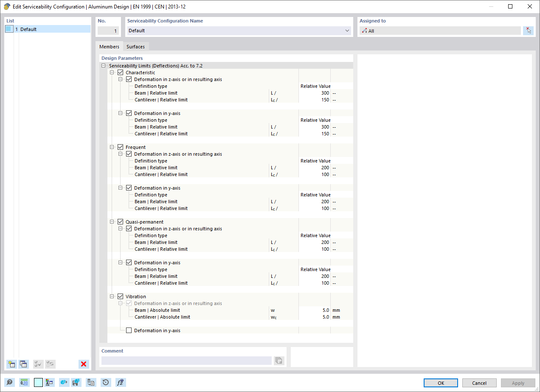The image size is (540, 392).
Task: Open the units and decimal places settings
Action: [24, 382]
